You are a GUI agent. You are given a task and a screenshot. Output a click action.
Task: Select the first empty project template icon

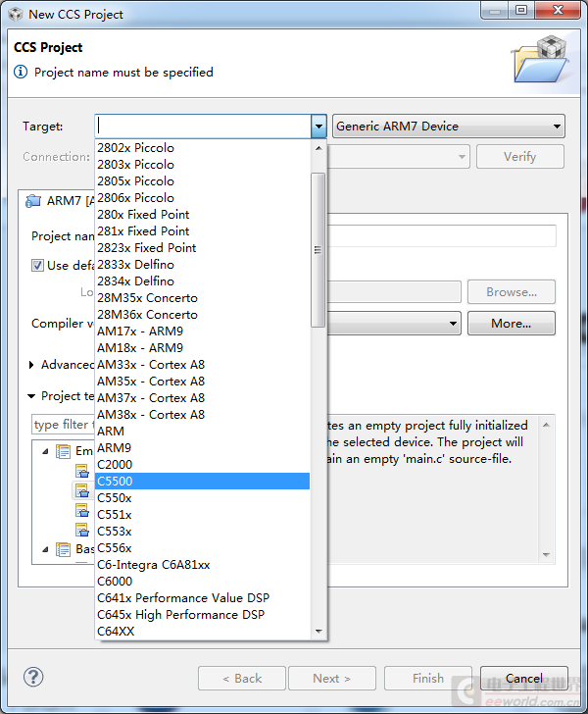click(x=82, y=471)
